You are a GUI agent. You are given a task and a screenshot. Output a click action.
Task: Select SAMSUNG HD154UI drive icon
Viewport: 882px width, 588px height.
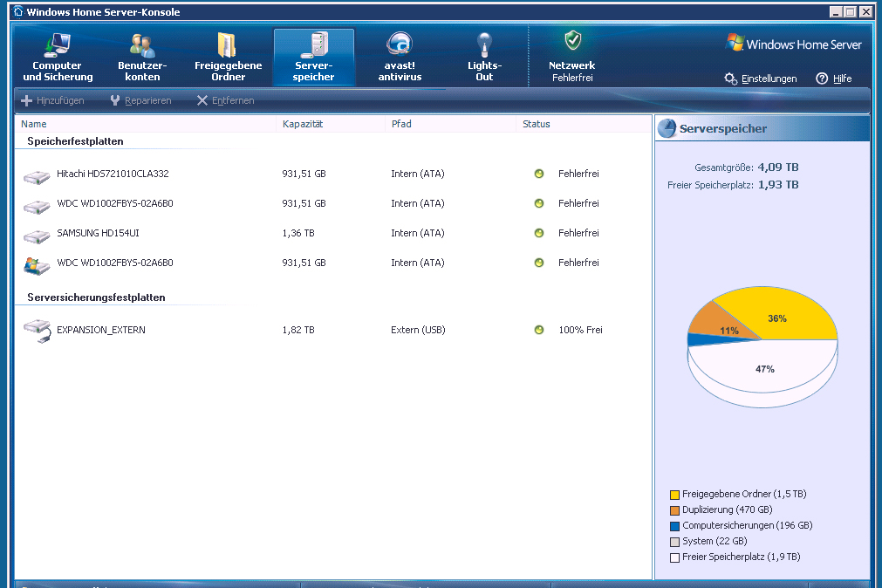(37, 236)
